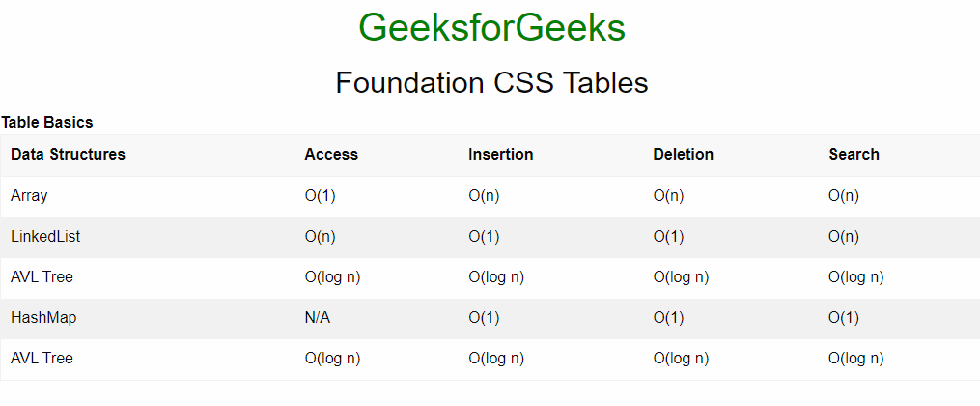Select the Search column header
This screenshot has width=980, height=406.
tap(854, 155)
